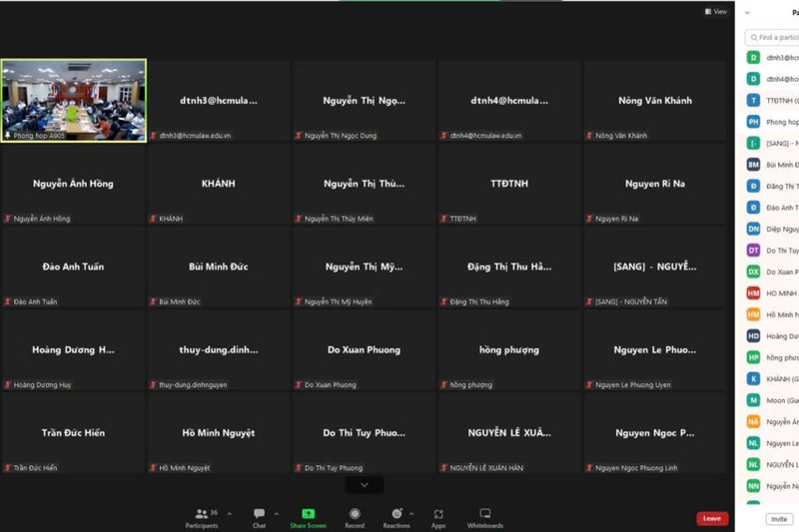This screenshot has width=799, height=532.
Task: Open the Whiteboards icon
Action: (x=485, y=513)
